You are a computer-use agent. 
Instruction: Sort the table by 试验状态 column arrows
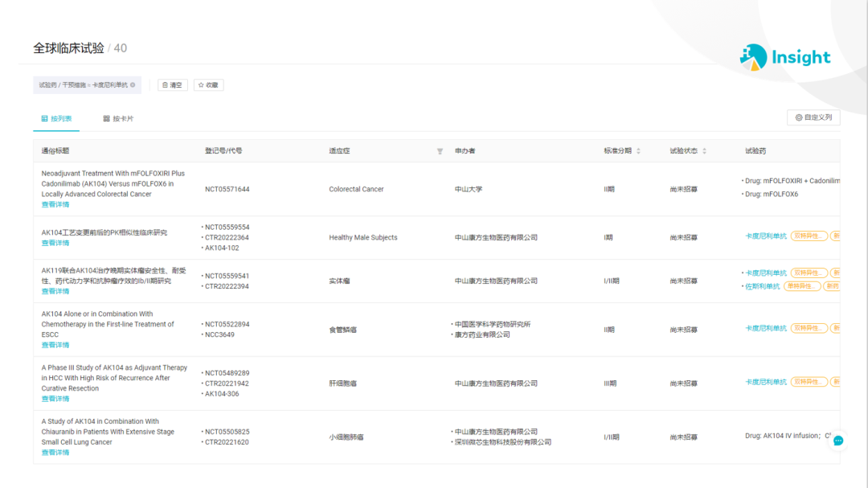pos(704,150)
